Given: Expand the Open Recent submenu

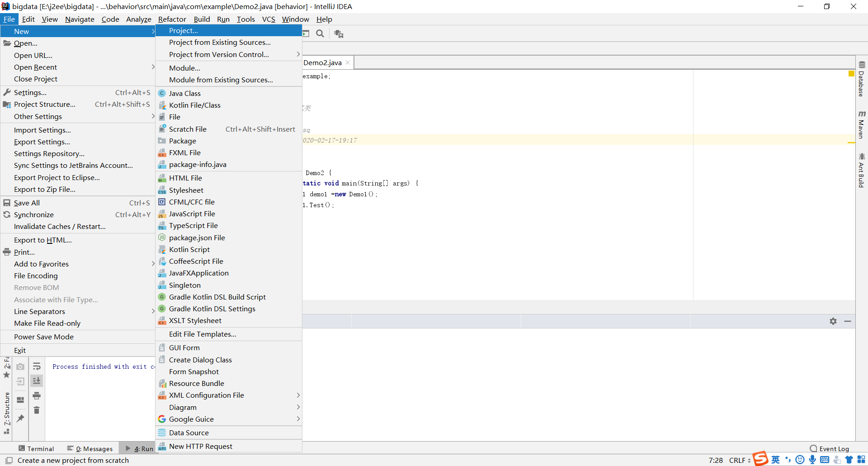Looking at the screenshot, I should [x=78, y=67].
